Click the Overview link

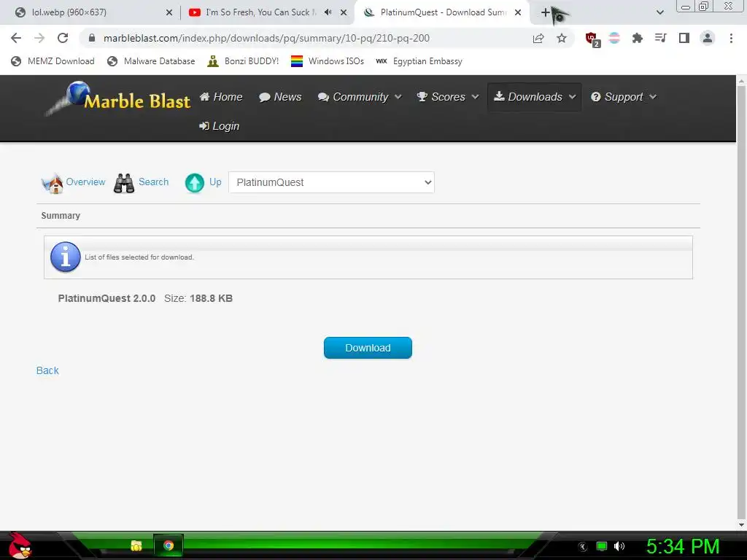[x=85, y=182]
